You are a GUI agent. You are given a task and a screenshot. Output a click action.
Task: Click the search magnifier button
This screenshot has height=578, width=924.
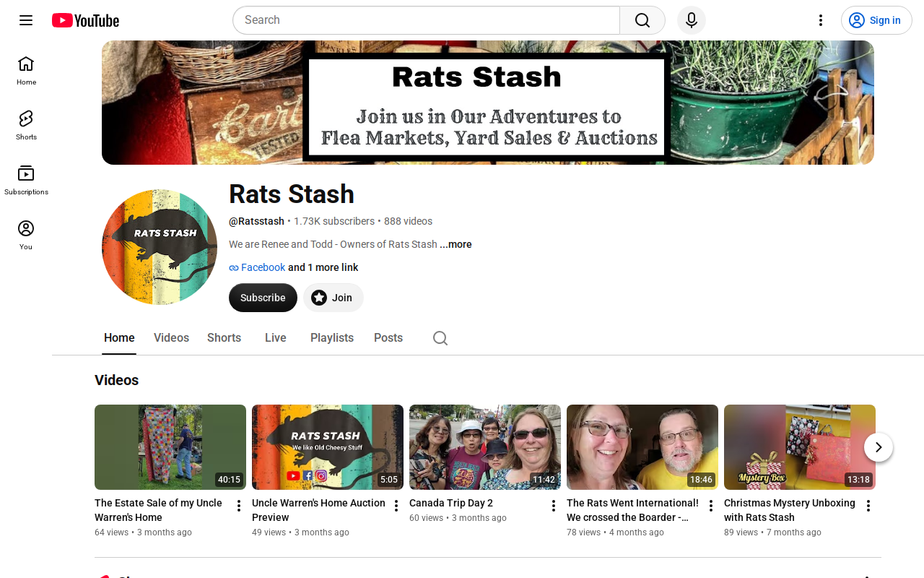(x=642, y=20)
